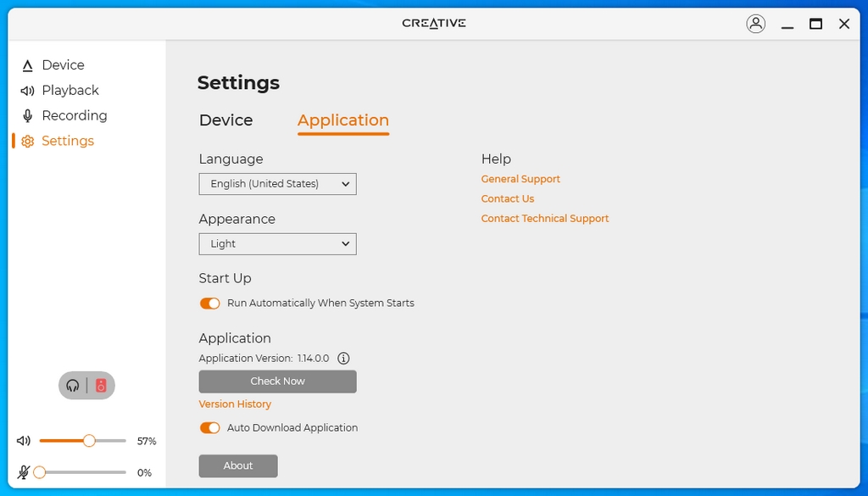The height and width of the screenshot is (496, 868).
Task: Disable Run Automatically When System Starts
Action: (x=210, y=304)
